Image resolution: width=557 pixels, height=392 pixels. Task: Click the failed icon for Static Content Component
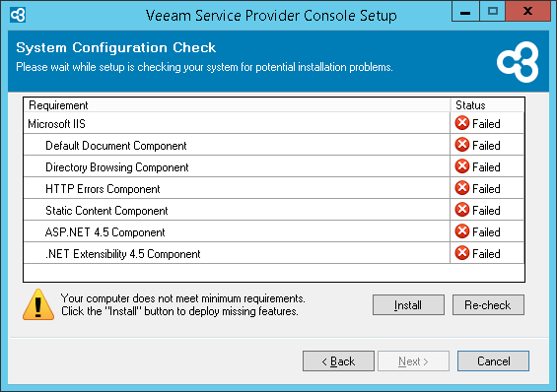pyautogui.click(x=462, y=210)
